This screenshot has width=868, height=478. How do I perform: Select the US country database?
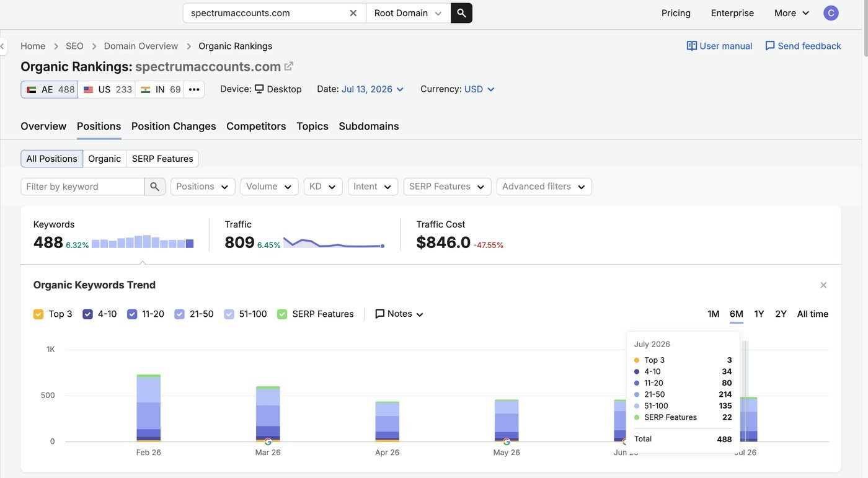tap(107, 89)
